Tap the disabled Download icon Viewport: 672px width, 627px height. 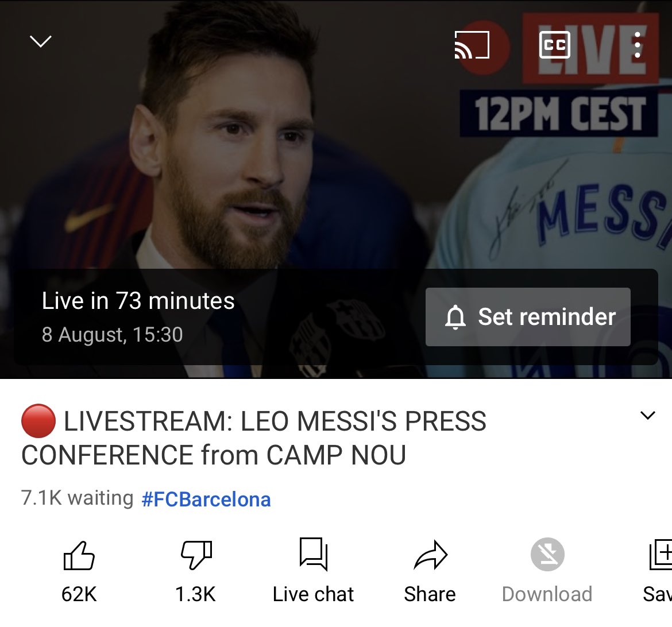[x=547, y=554]
